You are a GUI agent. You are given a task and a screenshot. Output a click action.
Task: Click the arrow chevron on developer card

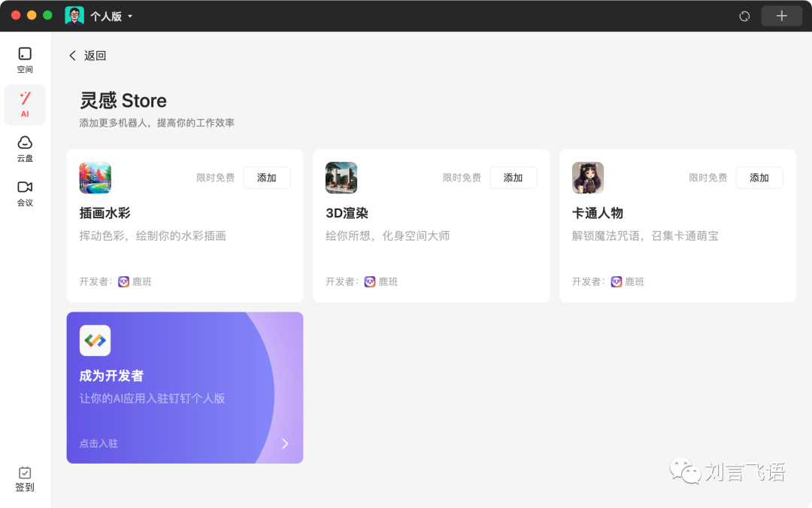(285, 443)
